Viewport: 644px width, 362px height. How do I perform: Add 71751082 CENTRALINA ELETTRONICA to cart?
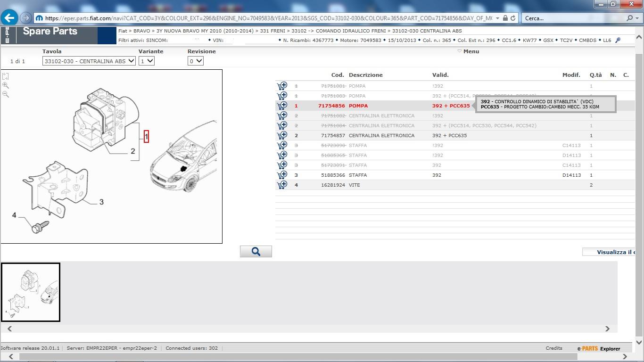282,115
